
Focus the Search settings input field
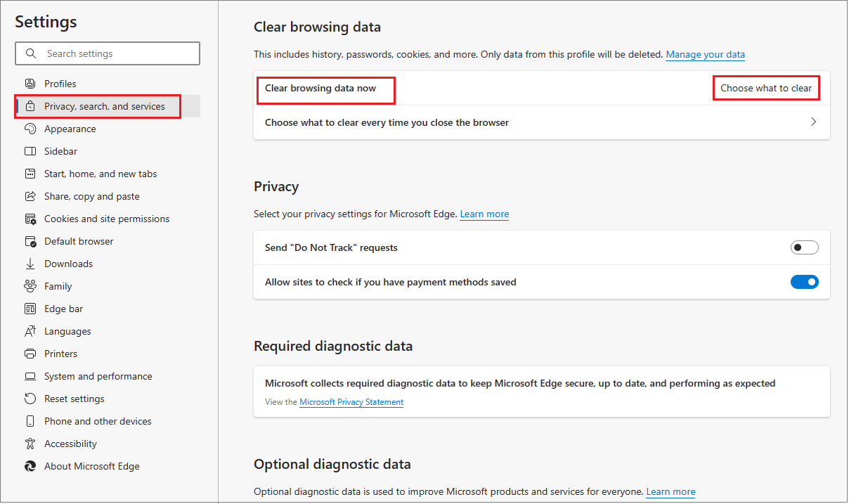108,53
